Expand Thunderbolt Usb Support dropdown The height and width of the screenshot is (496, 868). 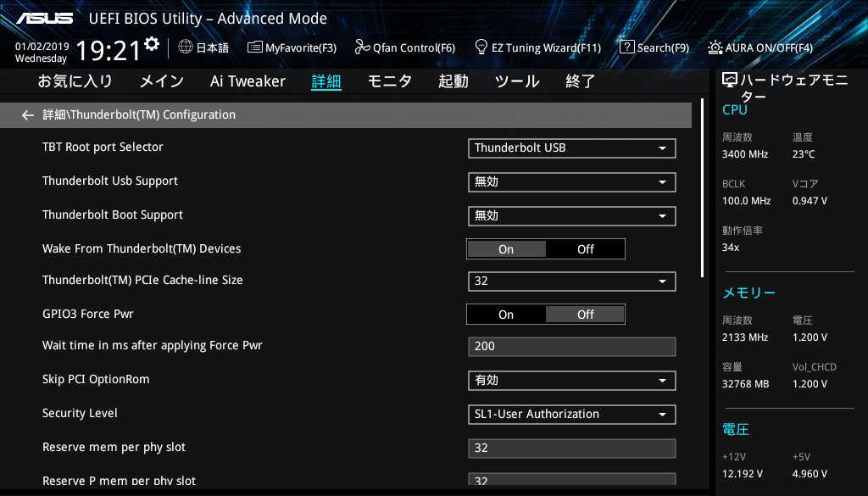click(x=572, y=182)
